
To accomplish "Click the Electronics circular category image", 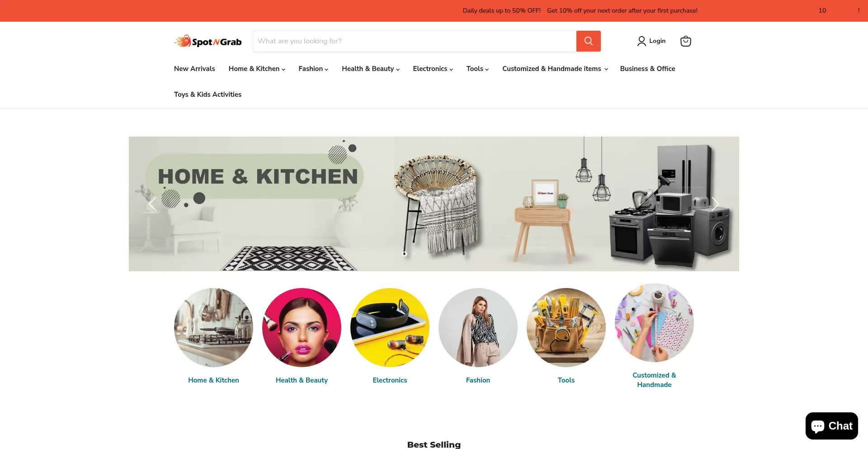I will pos(390,327).
